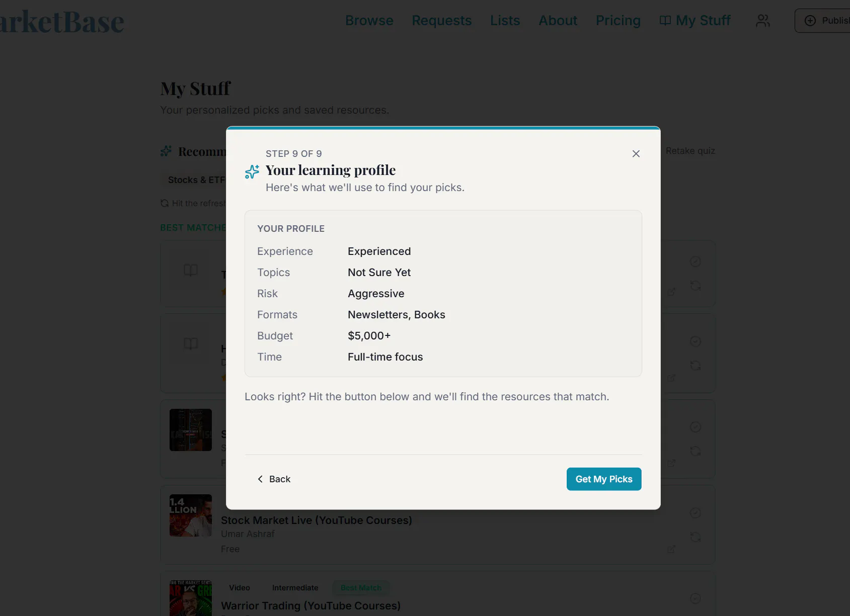Click the Publish button in the header
Image resolution: width=850 pixels, height=616 pixels.
pyautogui.click(x=823, y=21)
